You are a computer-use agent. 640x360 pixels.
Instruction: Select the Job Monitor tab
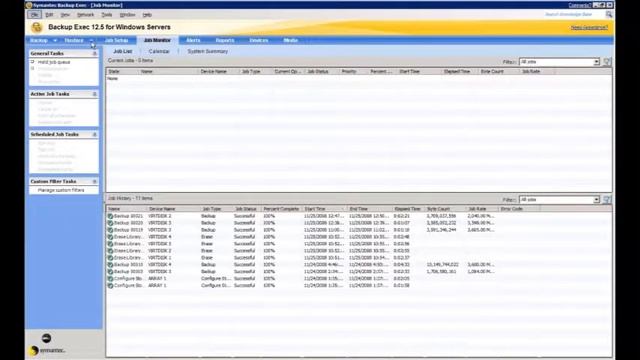[x=157, y=40]
